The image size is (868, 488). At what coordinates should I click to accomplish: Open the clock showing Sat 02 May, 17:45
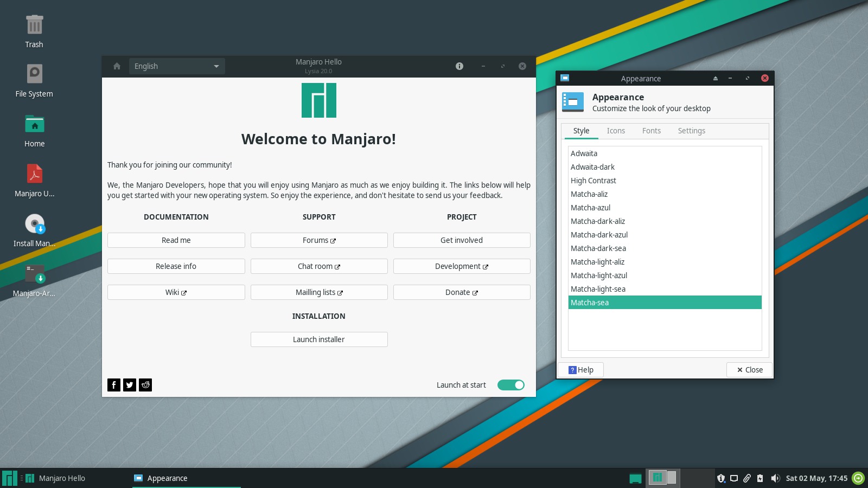point(816,478)
